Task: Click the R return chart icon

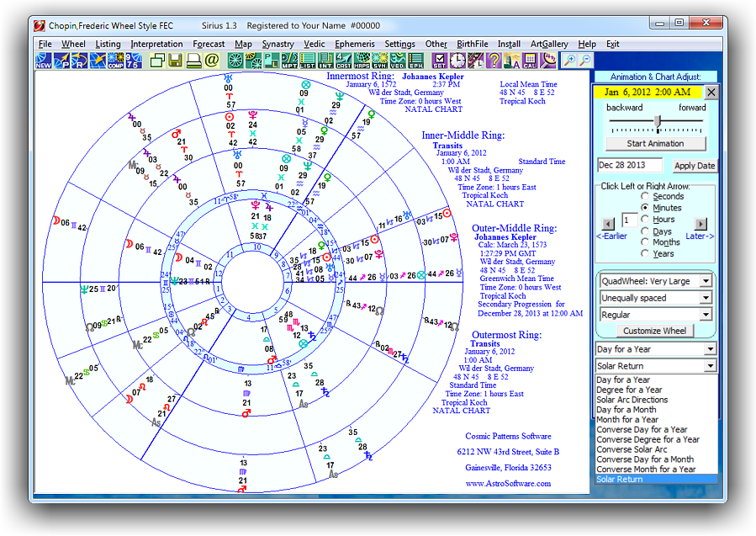Action: (x=80, y=61)
